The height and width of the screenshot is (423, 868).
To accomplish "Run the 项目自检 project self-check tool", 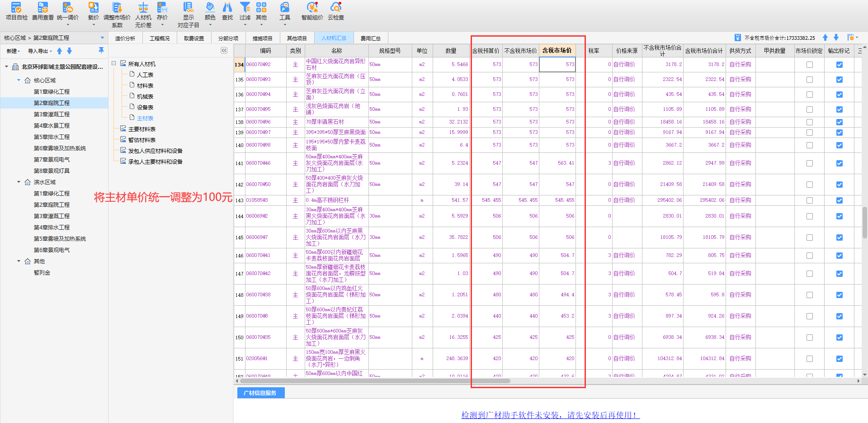I will tap(16, 11).
